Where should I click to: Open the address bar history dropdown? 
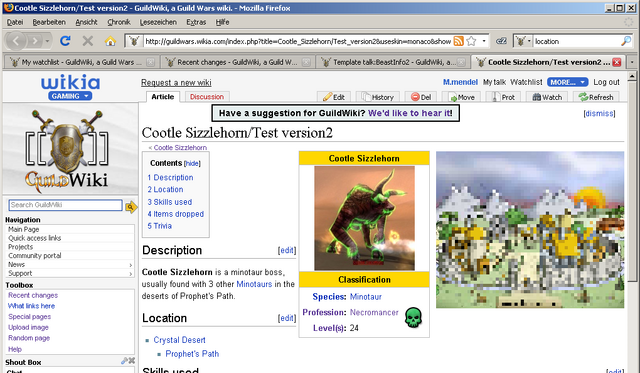484,41
